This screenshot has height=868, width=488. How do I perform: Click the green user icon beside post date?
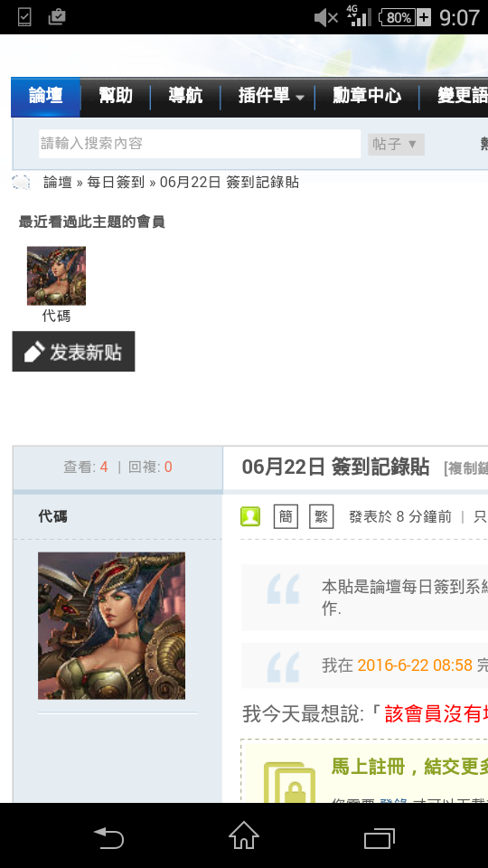click(250, 517)
